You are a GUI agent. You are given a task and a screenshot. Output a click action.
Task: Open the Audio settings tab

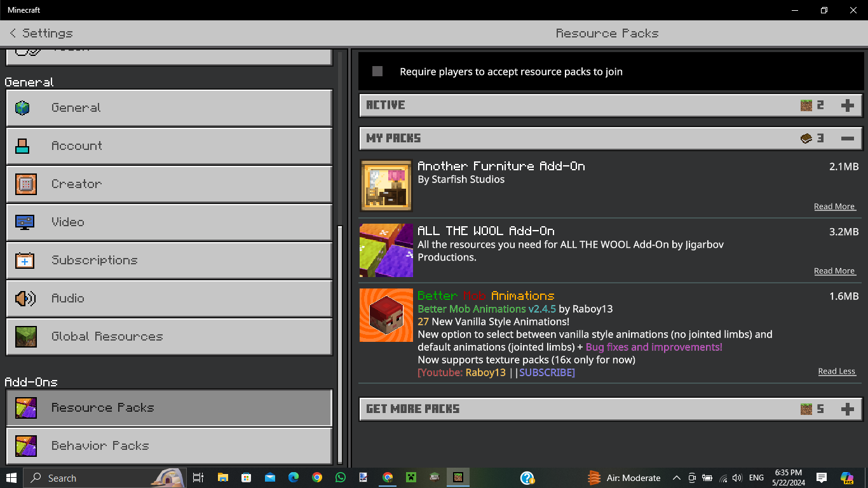pos(169,299)
